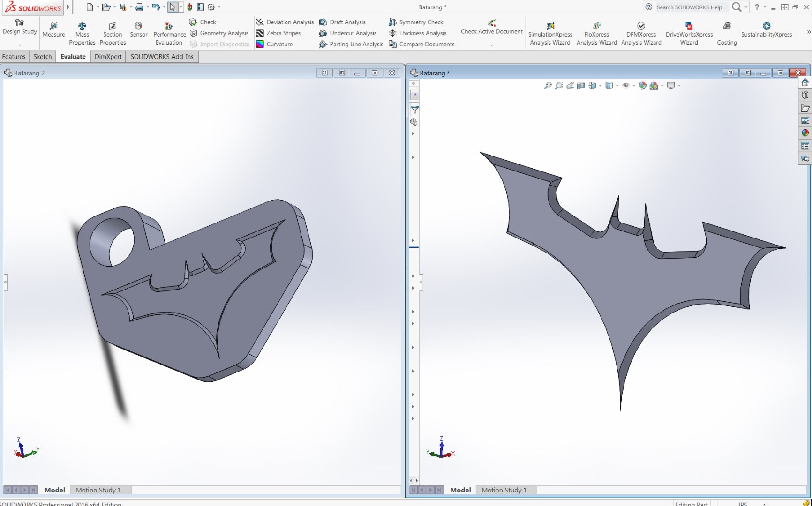
Task: Click the filter icon in Batarang panel
Action: 414,110
